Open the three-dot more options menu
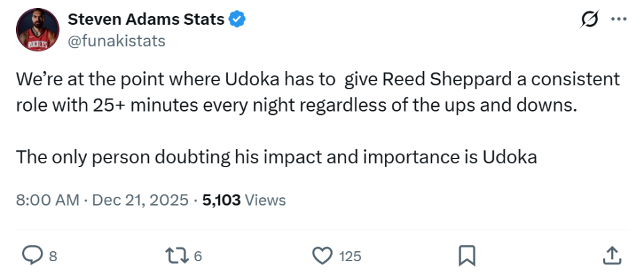This screenshot has height=276, width=644. tap(618, 20)
